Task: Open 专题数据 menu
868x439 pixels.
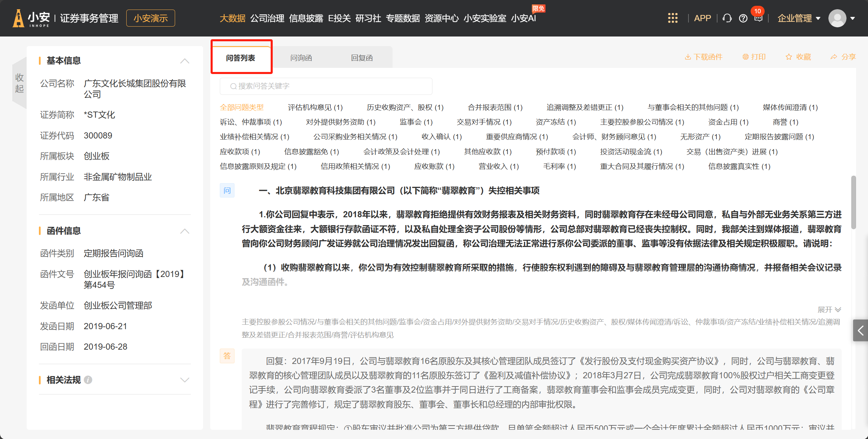Action: tap(403, 18)
